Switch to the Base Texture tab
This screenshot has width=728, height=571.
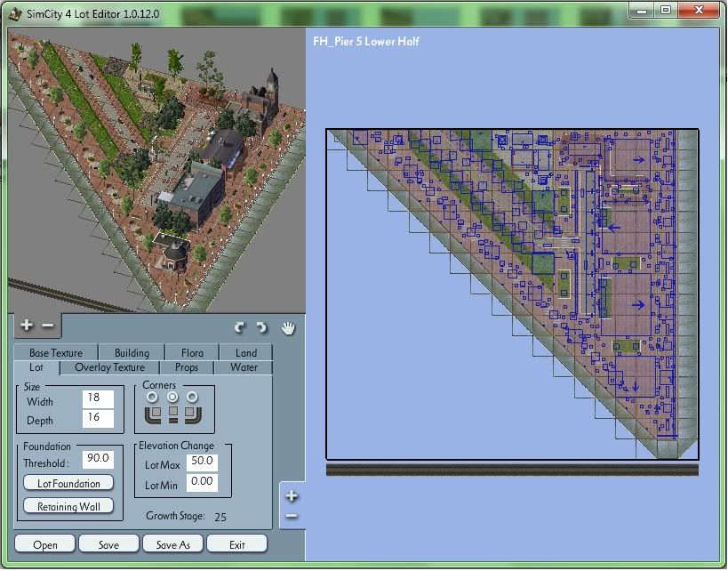coord(56,352)
